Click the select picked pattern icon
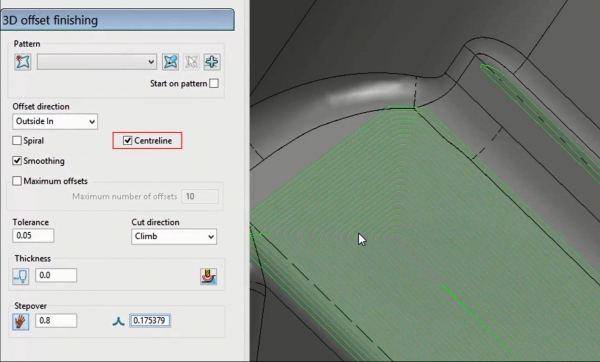The width and height of the screenshot is (600, 362). coord(170,62)
